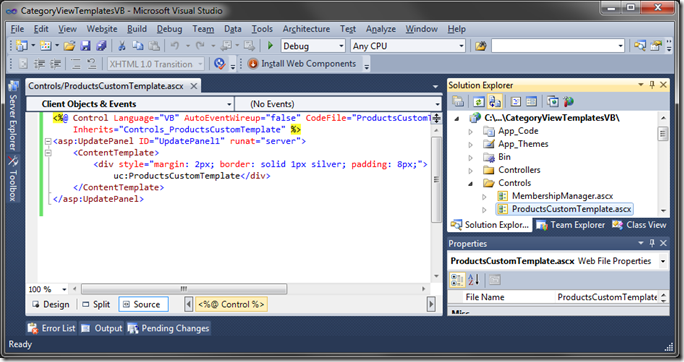Click Install Web Components button
Image resolution: width=684 pixels, height=362 pixels.
point(302,64)
